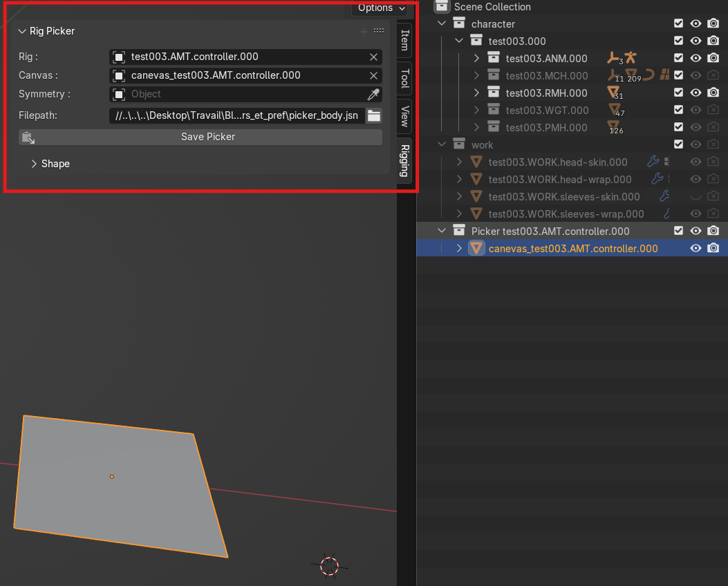
Task: Open the Options dropdown
Action: (x=380, y=8)
